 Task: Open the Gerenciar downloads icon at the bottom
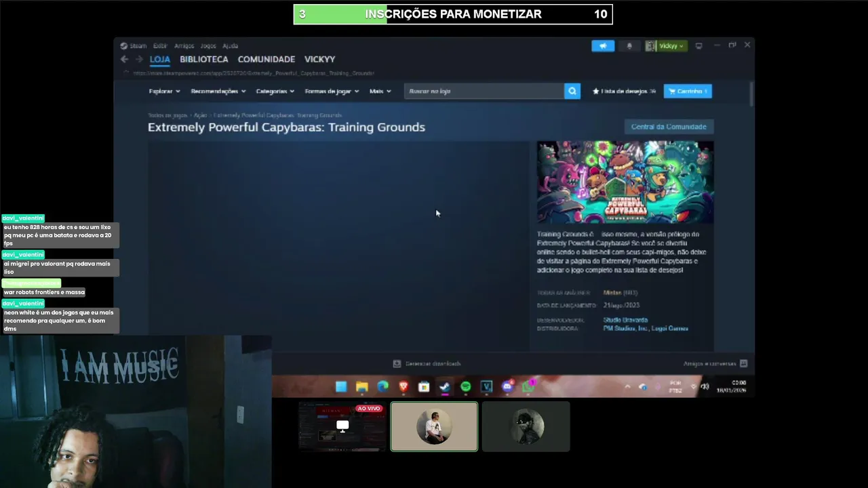[397, 363]
